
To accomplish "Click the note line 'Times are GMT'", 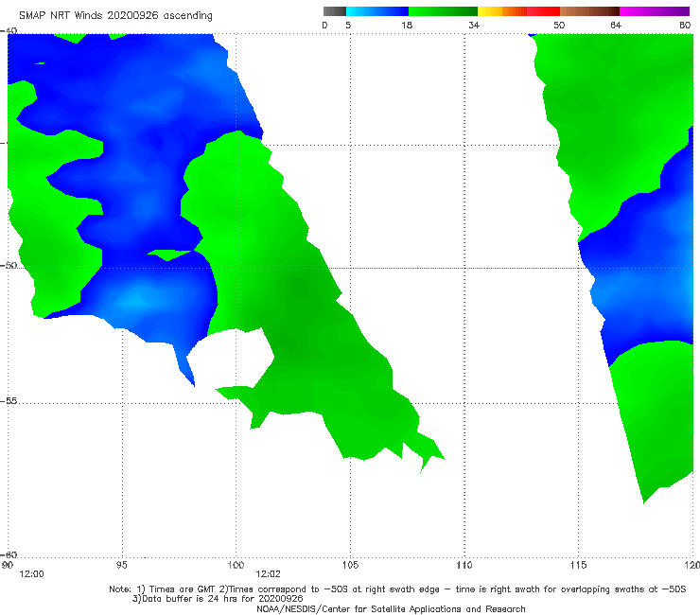I will 182,589.
